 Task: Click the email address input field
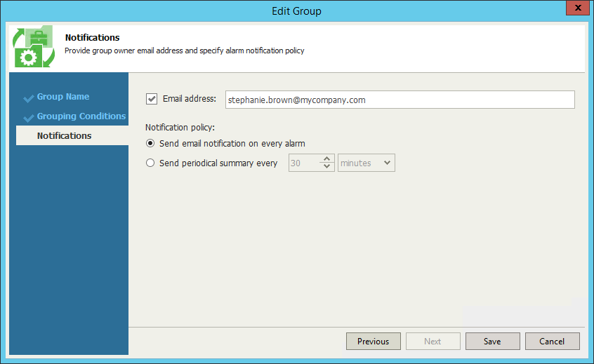pyautogui.click(x=400, y=100)
